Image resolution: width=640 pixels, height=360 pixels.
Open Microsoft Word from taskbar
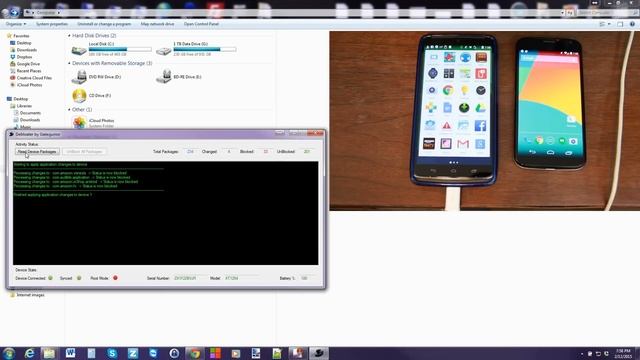70,353
